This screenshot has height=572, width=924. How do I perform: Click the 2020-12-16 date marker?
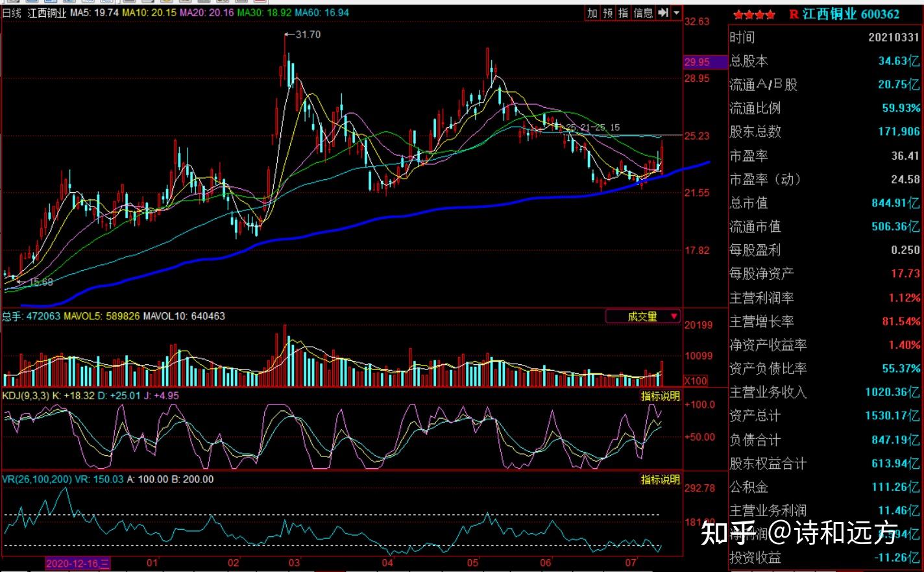78,563
